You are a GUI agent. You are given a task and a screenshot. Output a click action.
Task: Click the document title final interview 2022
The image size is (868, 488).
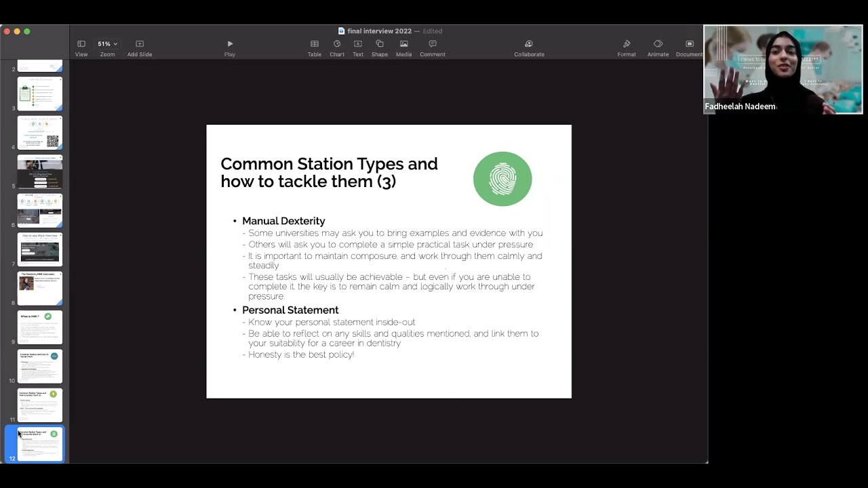pos(379,31)
